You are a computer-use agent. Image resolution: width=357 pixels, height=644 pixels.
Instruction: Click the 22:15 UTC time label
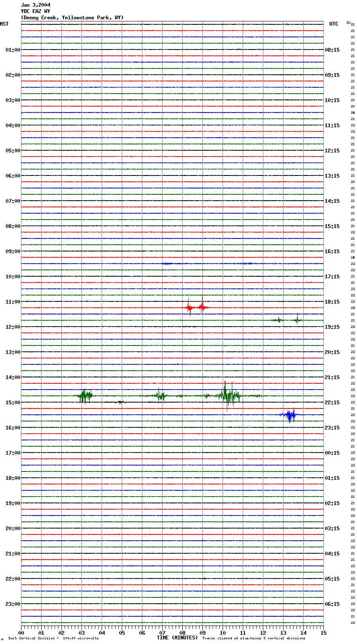point(332,403)
